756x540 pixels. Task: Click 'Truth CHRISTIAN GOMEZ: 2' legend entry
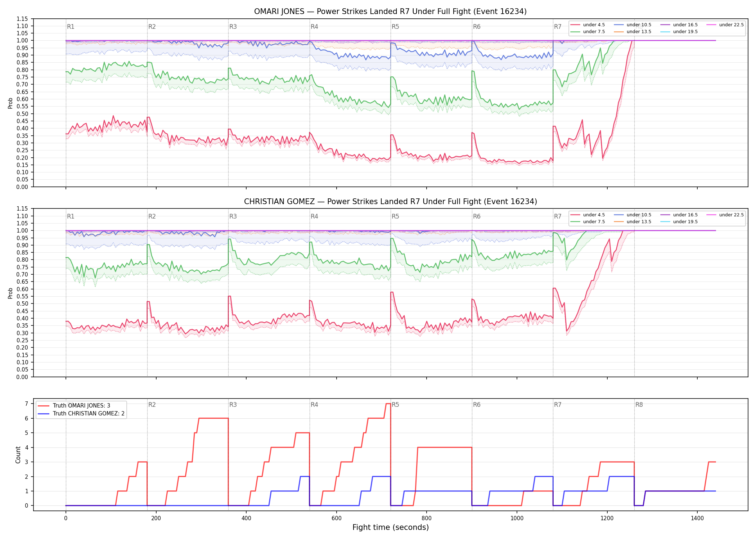[x=81, y=414]
